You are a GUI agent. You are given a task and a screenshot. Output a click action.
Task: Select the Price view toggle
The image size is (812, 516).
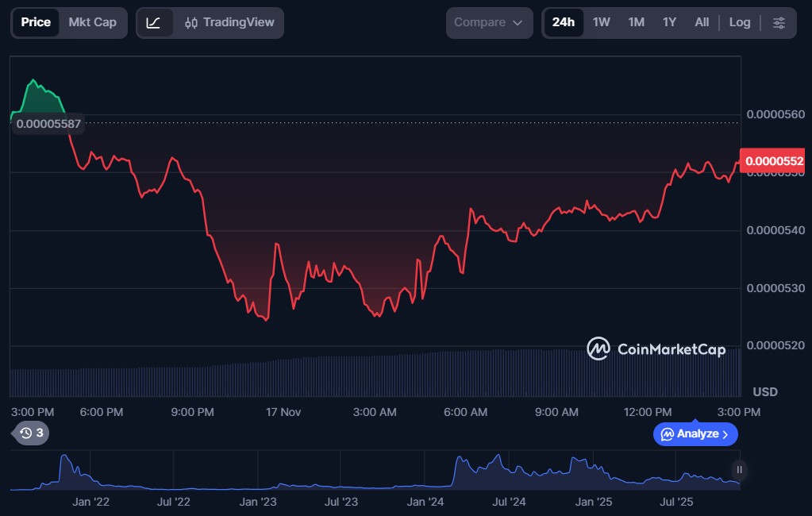coord(36,22)
